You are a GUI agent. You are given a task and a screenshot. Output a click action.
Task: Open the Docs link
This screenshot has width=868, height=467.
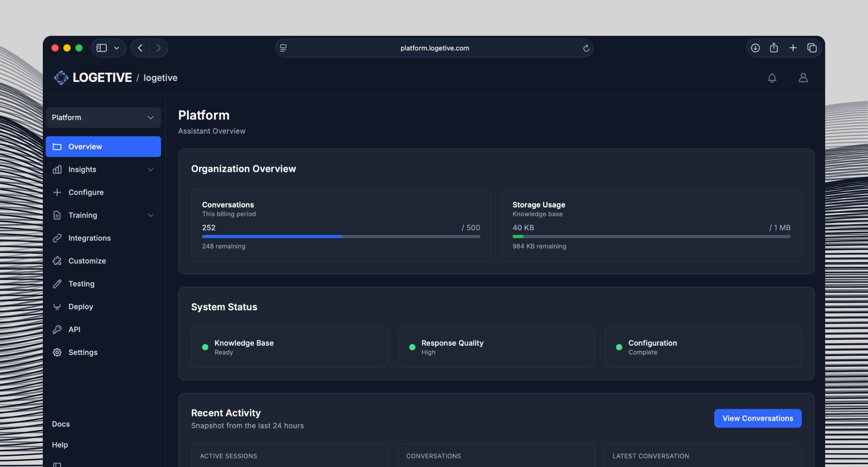point(61,424)
